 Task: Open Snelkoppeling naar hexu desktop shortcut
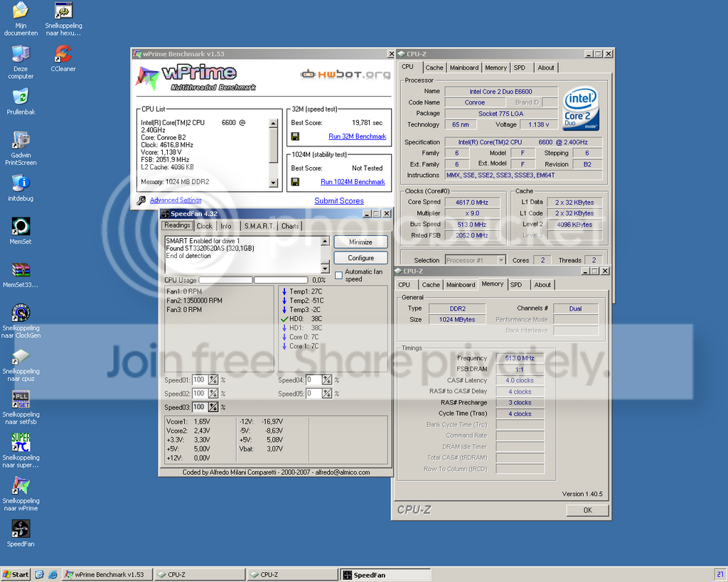(63, 11)
